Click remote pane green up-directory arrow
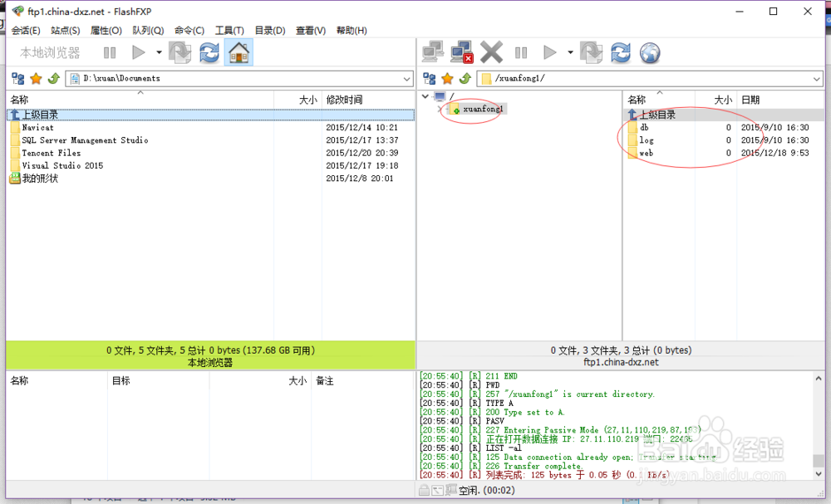 tap(465, 79)
